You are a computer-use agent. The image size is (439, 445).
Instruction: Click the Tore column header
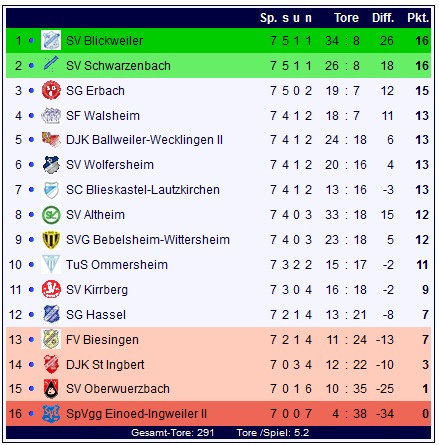(346, 18)
